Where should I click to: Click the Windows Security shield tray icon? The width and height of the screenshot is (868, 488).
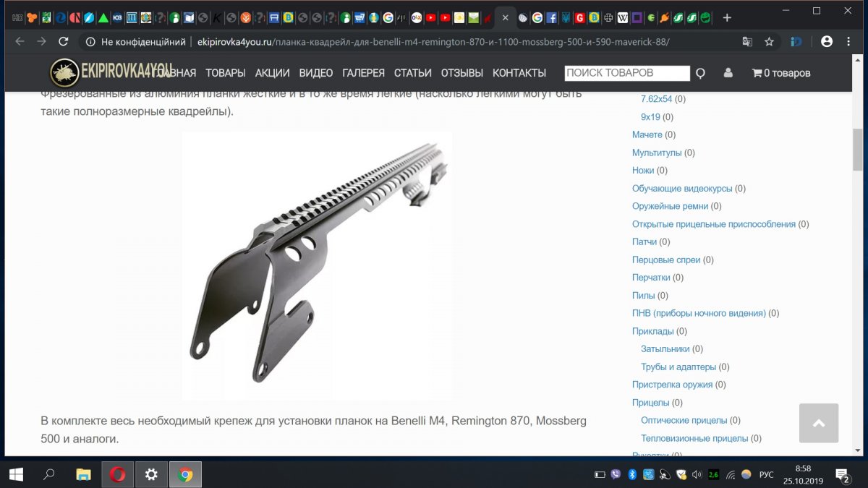(681, 475)
